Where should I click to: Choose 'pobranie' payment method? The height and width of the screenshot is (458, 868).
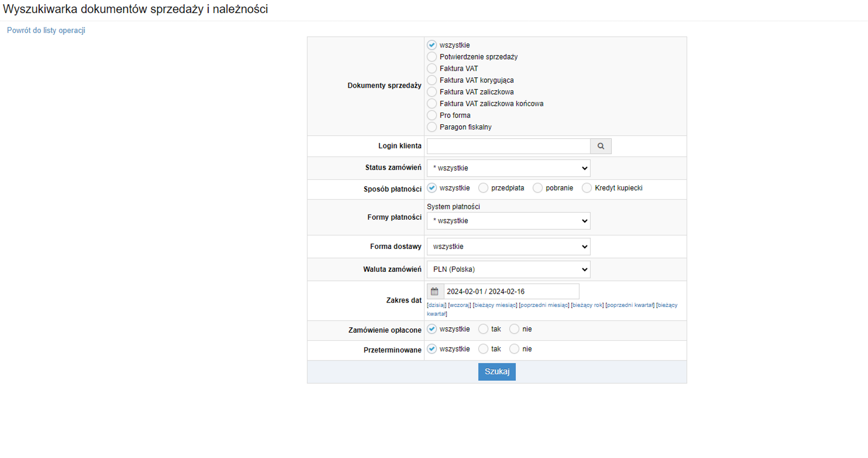point(537,188)
